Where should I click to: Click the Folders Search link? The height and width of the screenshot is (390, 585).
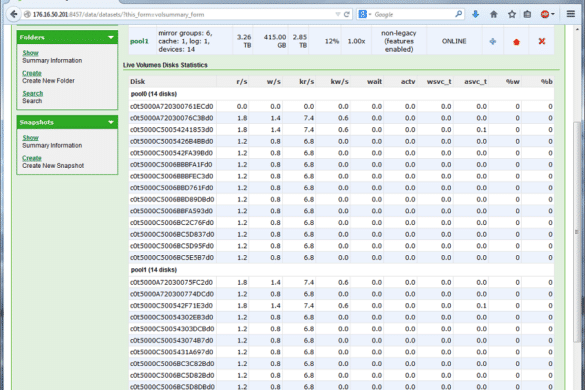point(33,93)
